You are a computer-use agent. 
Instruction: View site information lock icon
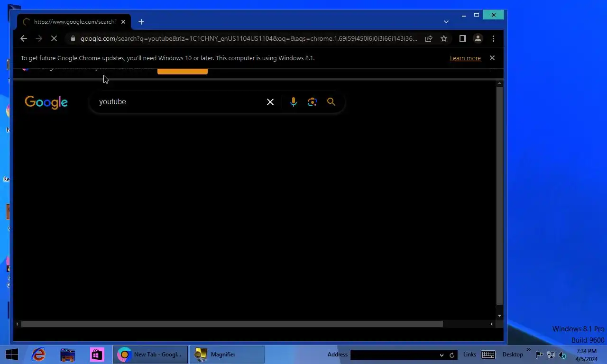pos(73,38)
